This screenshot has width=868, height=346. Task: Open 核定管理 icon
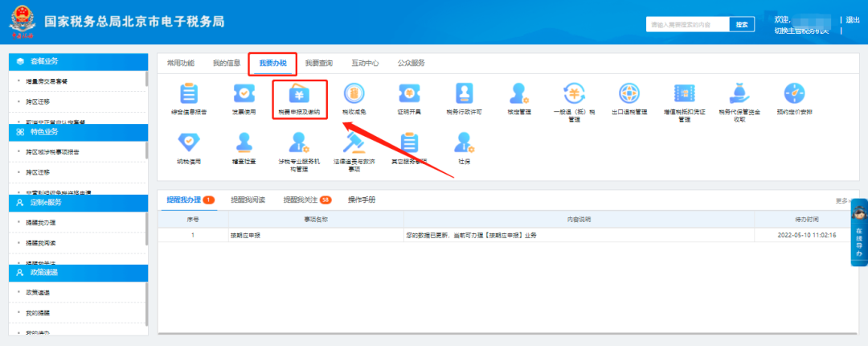coord(519,93)
